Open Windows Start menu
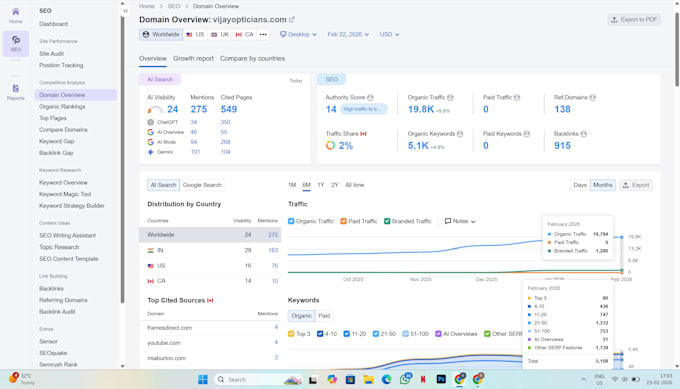Image resolution: width=680 pixels, height=389 pixels. (203, 379)
